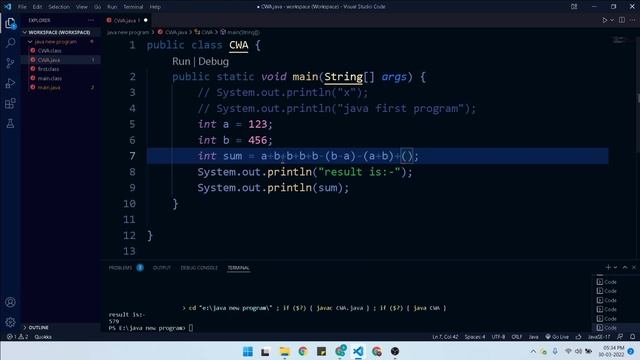Click the thumbs-up icon in status bar
Image resolution: width=640 pixels, height=360 pixels.
pos(578,337)
